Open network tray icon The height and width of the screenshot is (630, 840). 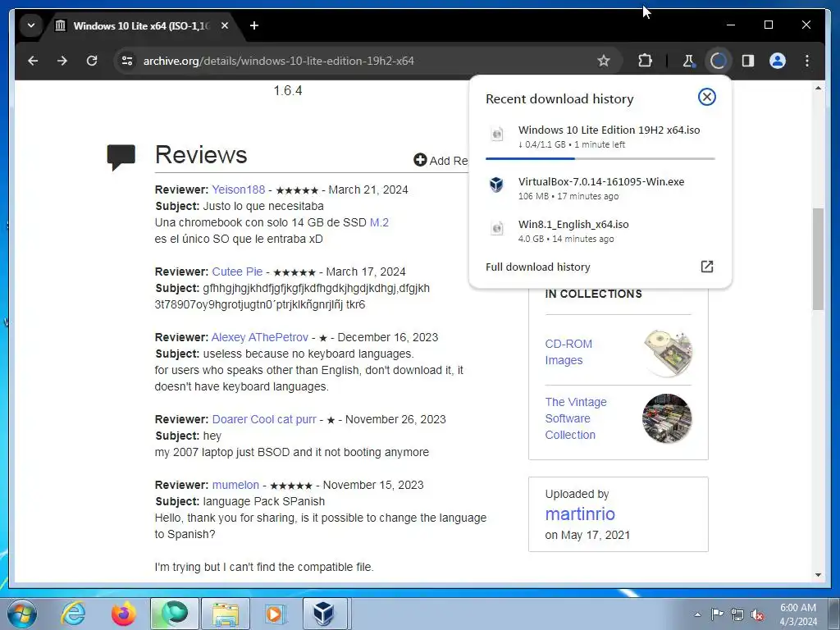(737, 614)
